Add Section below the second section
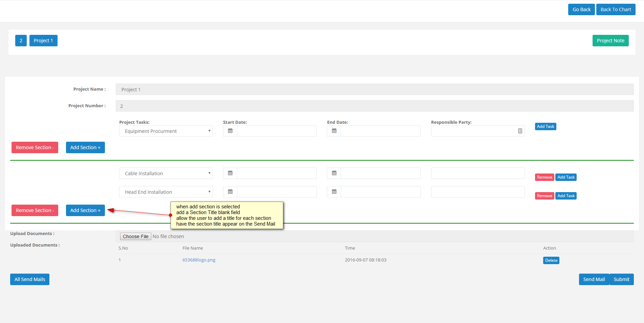Viewport: 644px width, 323px height. 85,210
